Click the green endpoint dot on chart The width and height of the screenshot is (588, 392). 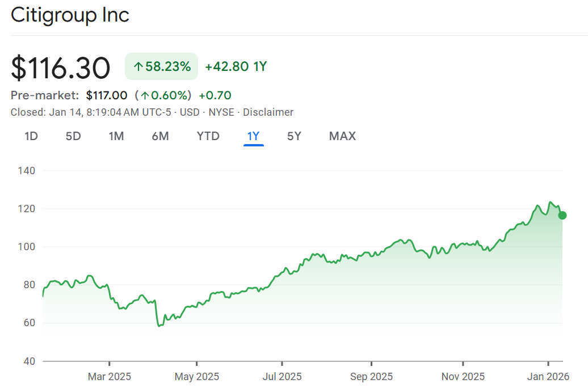(x=562, y=215)
